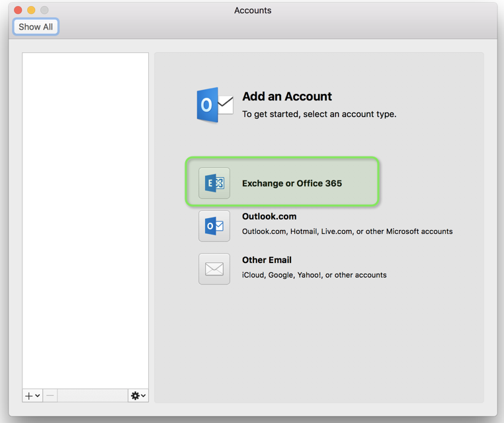Click the empty accounts list pane
Screen dimensions: 504x423
(x=85, y=221)
